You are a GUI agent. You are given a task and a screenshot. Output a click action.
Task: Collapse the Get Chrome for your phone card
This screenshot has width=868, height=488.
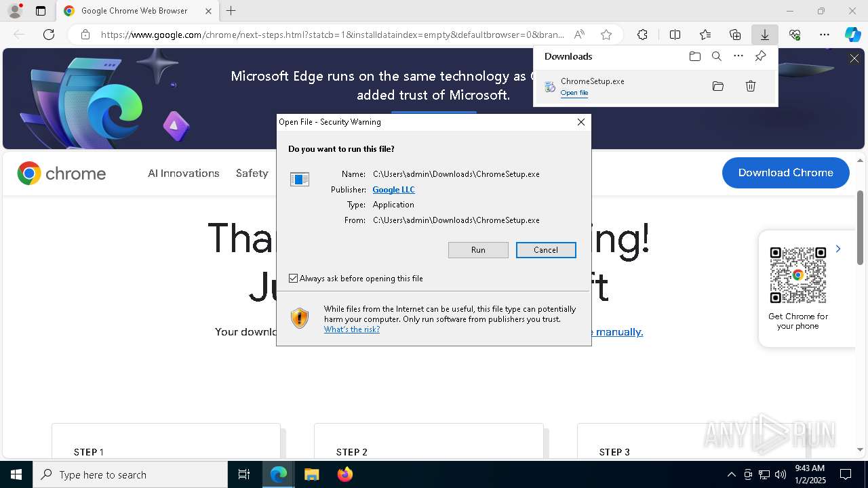pos(838,249)
